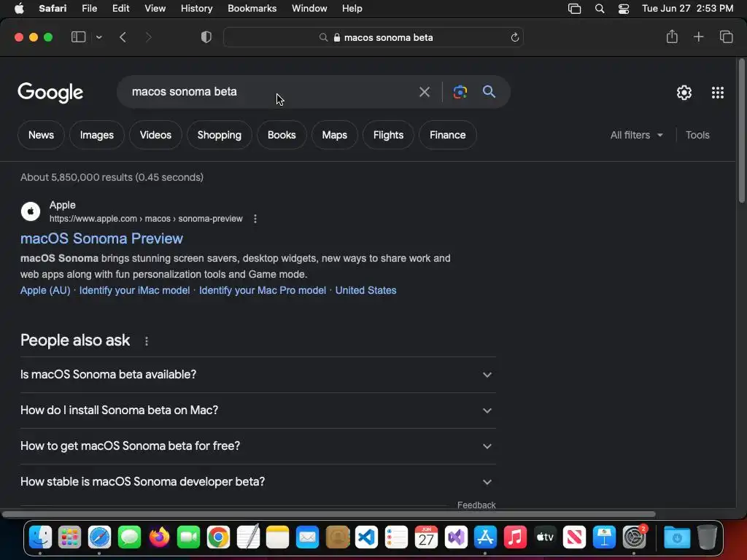Viewport: 747px width, 560px height.
Task: Switch to the Shopping filter
Action: click(x=219, y=135)
